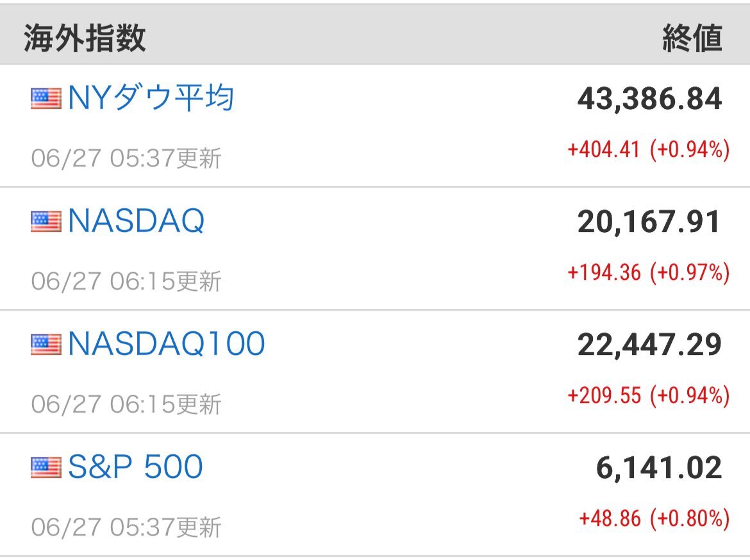Click the US flag beside NASDAQ100
750x560 pixels.
point(46,344)
